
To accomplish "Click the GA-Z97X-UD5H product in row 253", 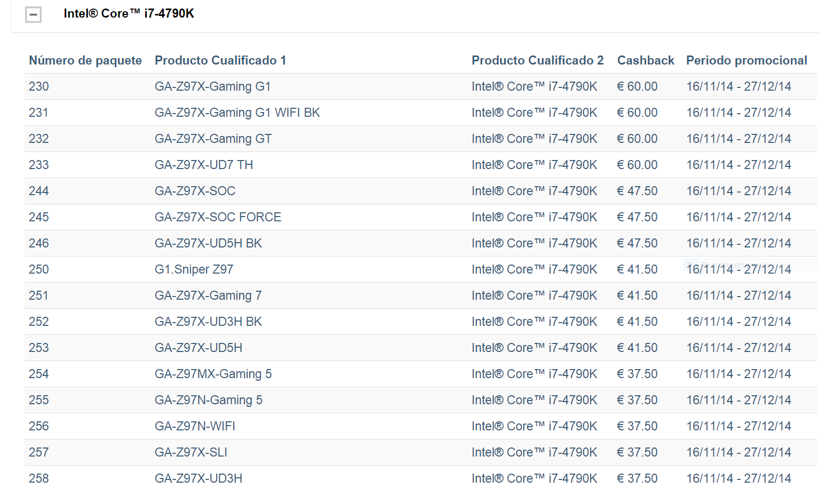I will pos(198,348).
